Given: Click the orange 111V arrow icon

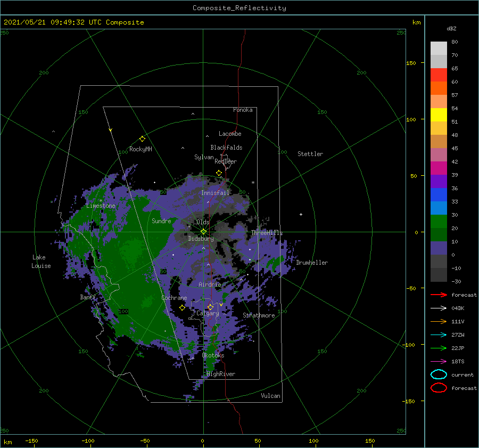Looking at the screenshot, I should tap(439, 321).
